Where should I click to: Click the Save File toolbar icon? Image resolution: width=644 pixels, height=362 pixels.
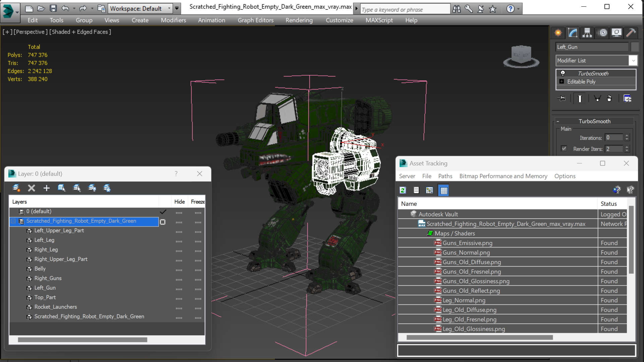53,8
